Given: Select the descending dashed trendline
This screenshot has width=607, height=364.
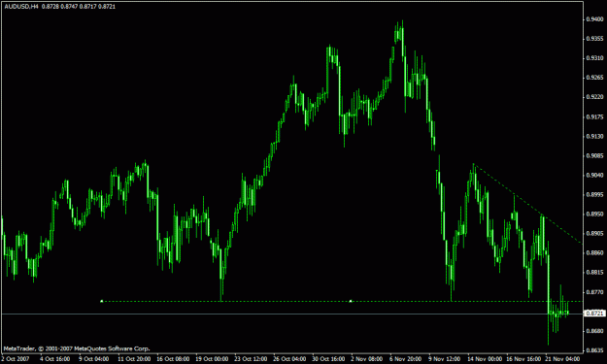Looking at the screenshot, I should 528,204.
